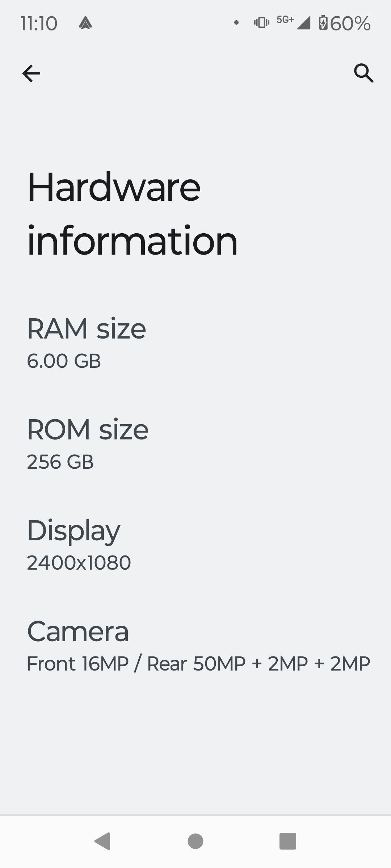Tap the triangular app notification icon
391x868 pixels.
(x=85, y=23)
